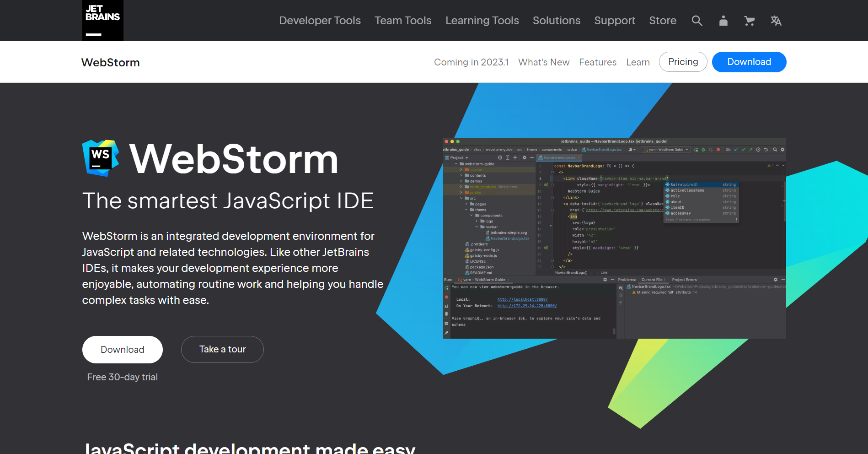Click the white Download button in hero

coord(123,350)
